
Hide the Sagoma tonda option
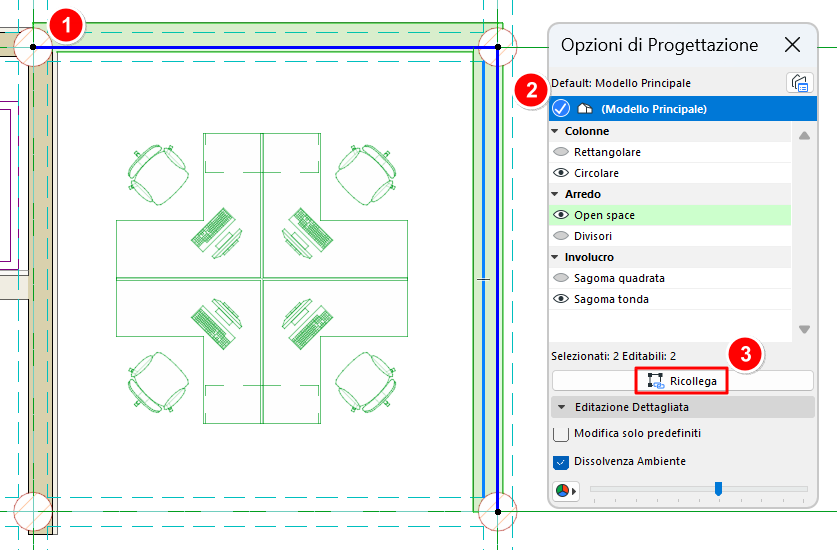point(560,298)
